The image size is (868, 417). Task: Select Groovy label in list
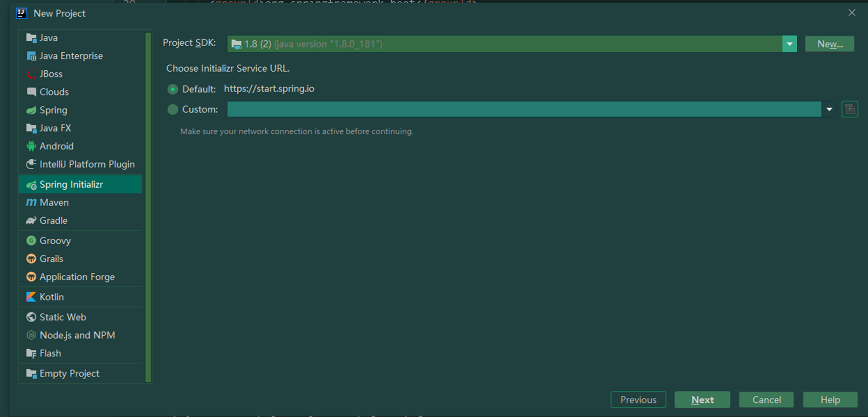point(55,241)
